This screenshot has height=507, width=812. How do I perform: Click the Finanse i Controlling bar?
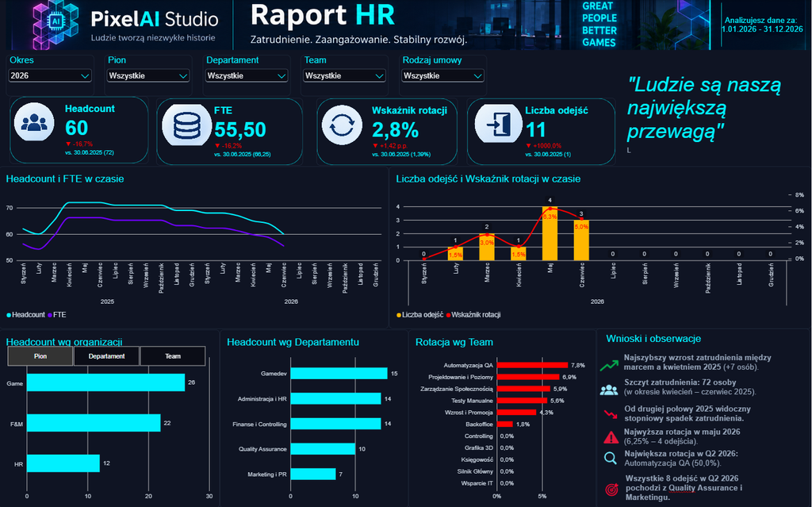pos(335,424)
